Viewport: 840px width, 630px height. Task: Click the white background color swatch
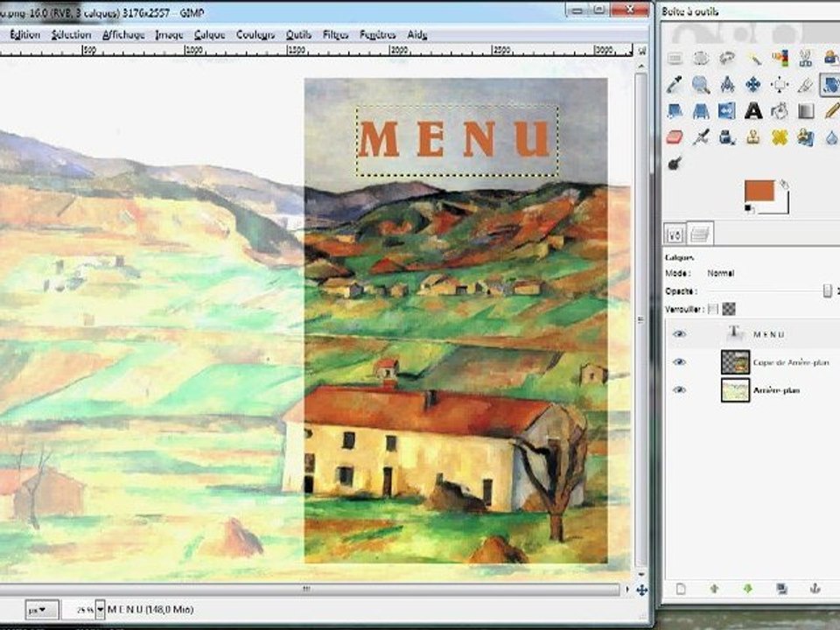point(781,207)
